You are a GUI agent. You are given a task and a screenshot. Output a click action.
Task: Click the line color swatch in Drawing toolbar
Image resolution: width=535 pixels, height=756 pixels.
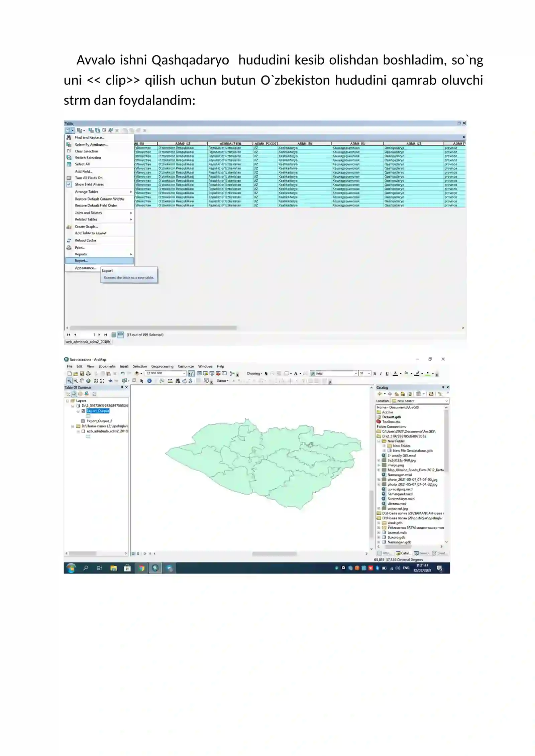point(417,374)
